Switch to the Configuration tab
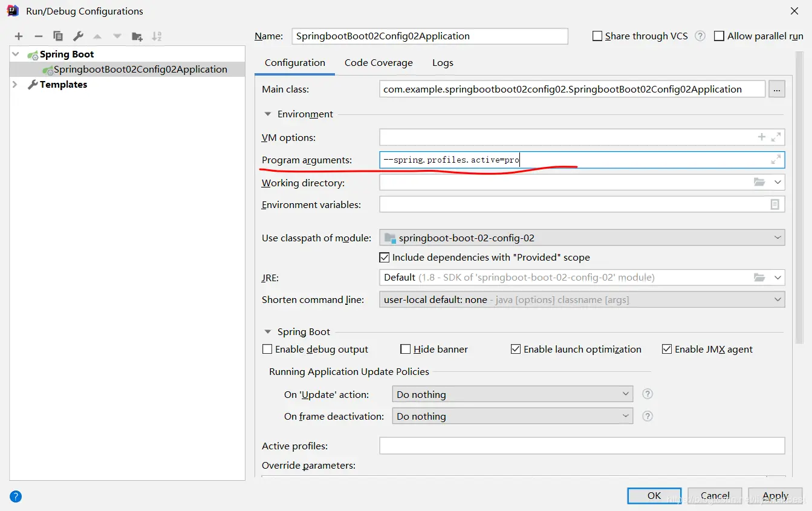This screenshot has height=511, width=812. pos(294,63)
